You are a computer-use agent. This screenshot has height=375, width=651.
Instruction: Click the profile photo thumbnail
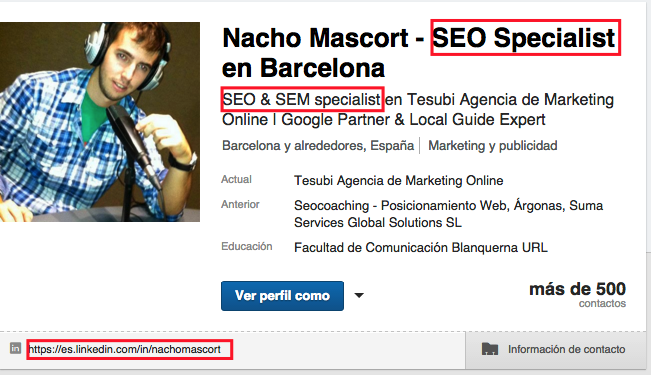tap(100, 122)
